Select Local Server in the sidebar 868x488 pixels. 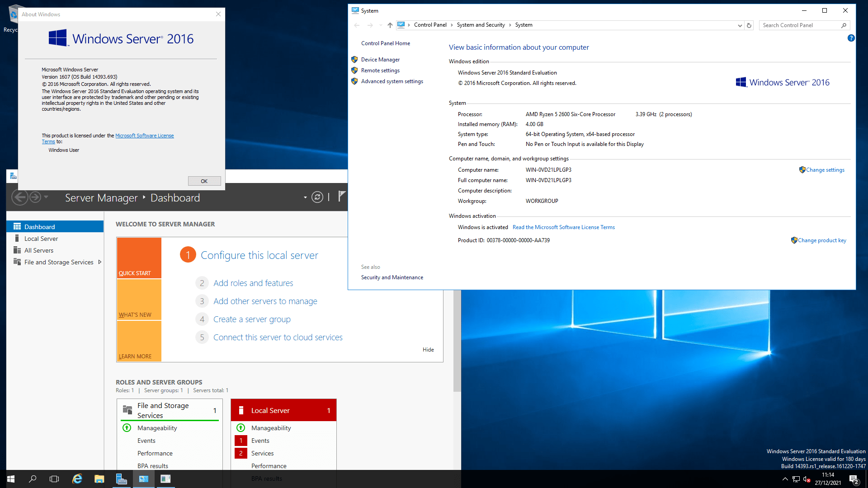(41, 239)
